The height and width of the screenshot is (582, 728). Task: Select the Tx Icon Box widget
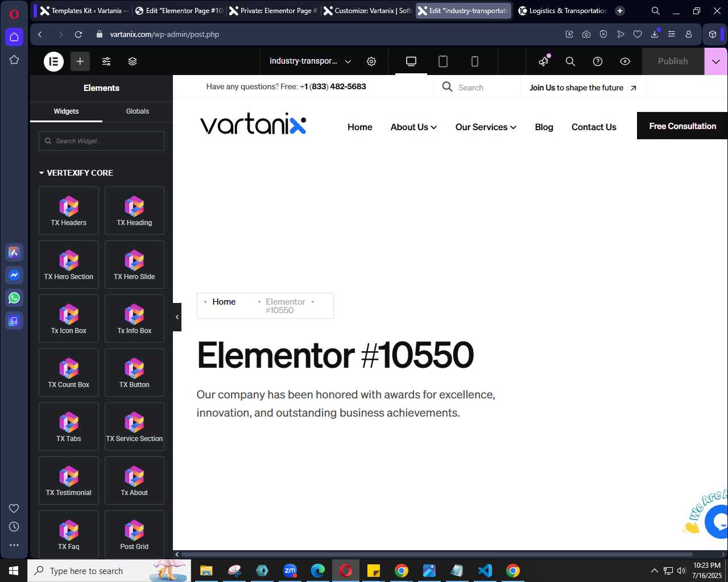pyautogui.click(x=69, y=319)
